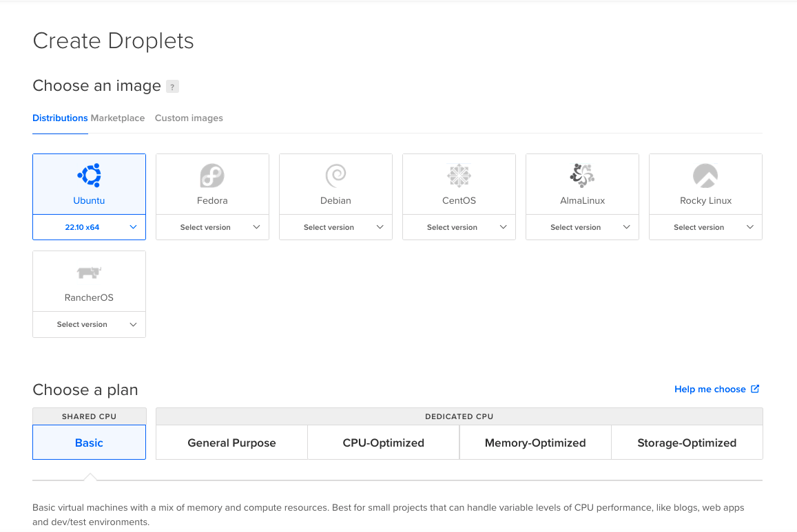
Task: Open the Custom images tab
Action: pyautogui.click(x=189, y=118)
